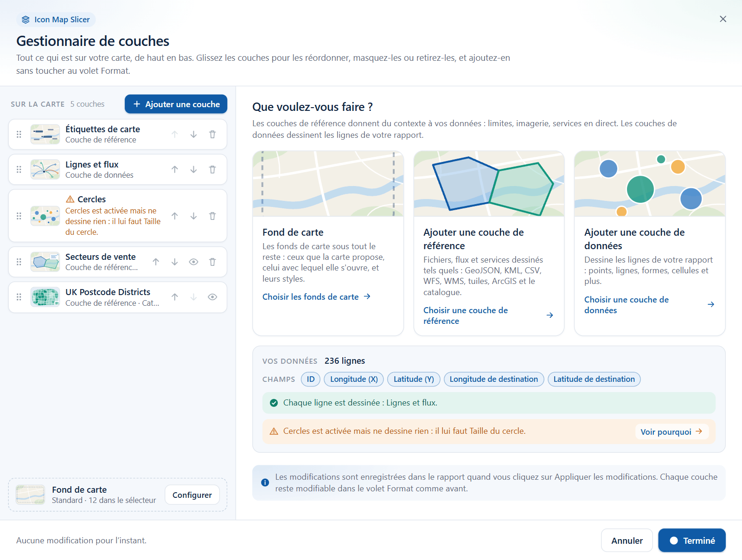Follow Choisir les fonds de carte link
Image resolution: width=742 pixels, height=560 pixels.
coord(316,297)
